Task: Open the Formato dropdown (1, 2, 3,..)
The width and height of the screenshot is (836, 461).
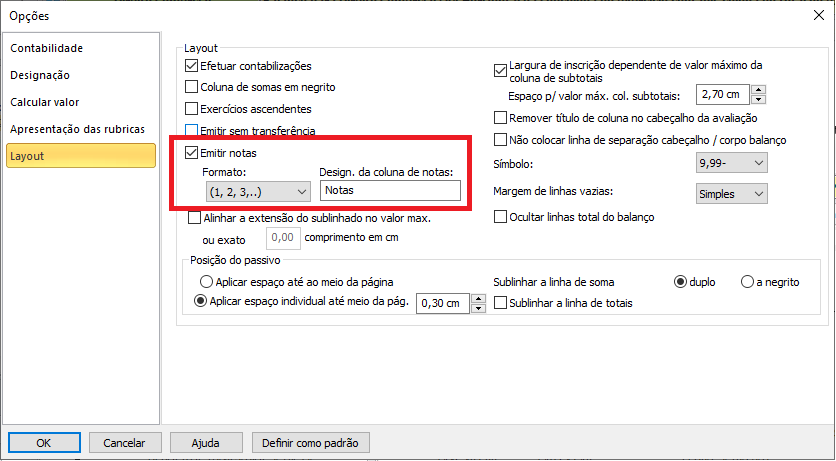Action: click(258, 192)
